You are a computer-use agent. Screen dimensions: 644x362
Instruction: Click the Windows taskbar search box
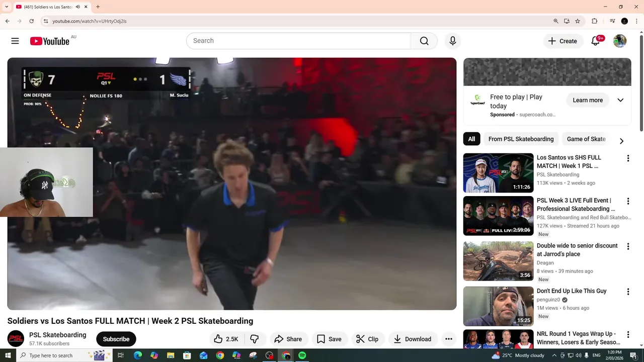click(x=64, y=355)
